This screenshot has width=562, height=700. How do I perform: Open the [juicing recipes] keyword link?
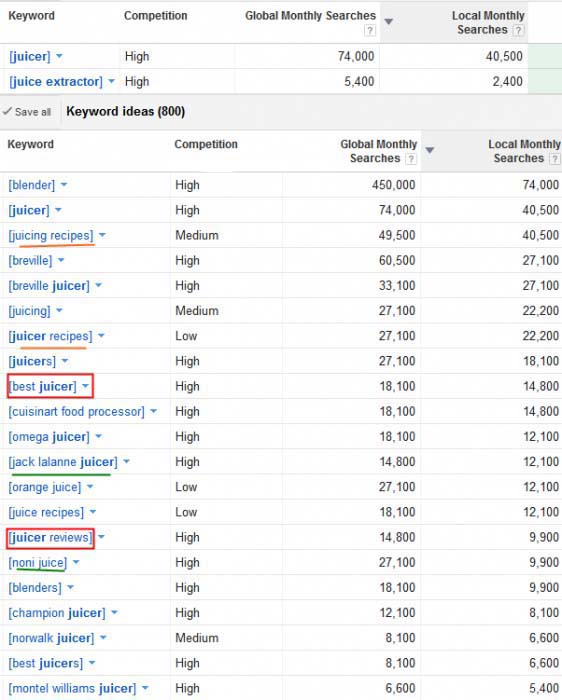pyautogui.click(x=51, y=235)
